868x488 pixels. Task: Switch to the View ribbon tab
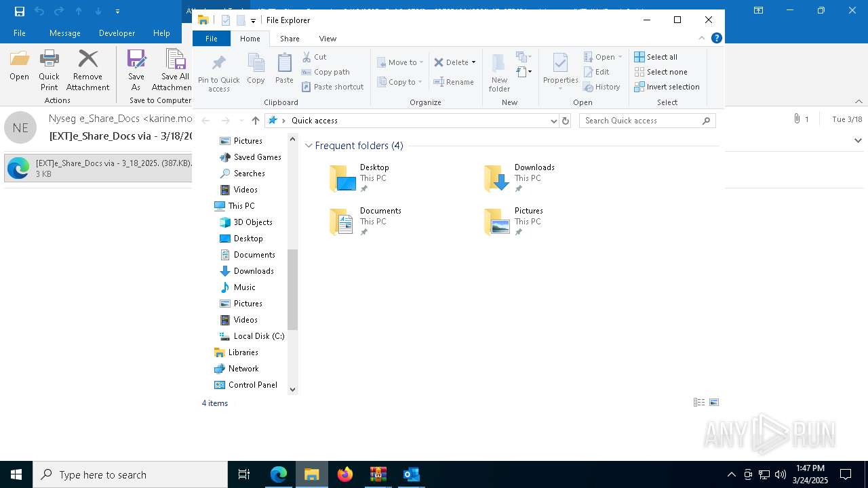[328, 39]
